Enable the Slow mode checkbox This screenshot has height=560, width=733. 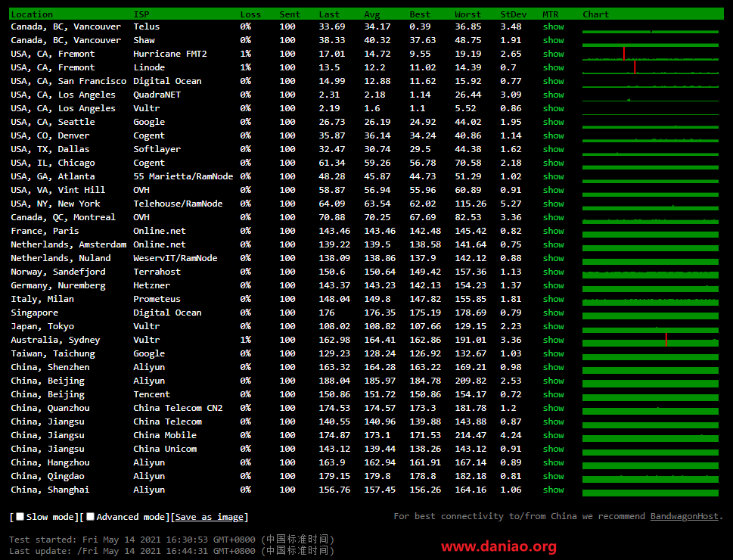[x=20, y=517]
